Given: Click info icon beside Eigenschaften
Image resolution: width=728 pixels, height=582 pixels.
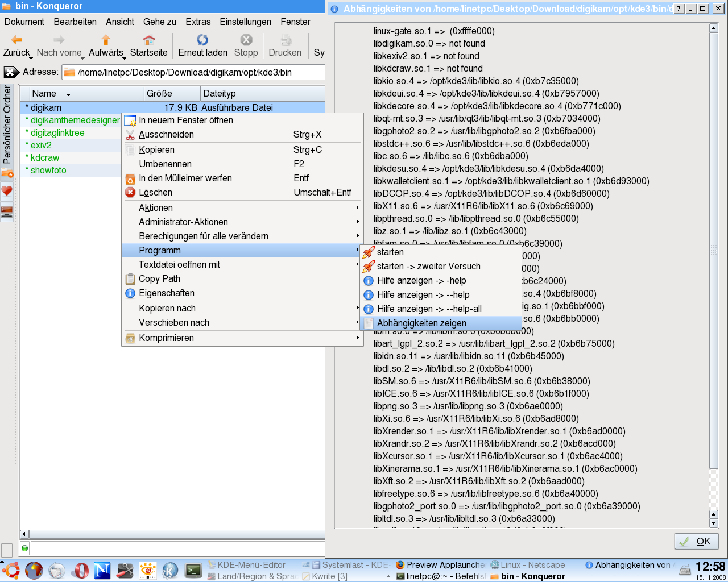Looking at the screenshot, I should pyautogui.click(x=130, y=293).
